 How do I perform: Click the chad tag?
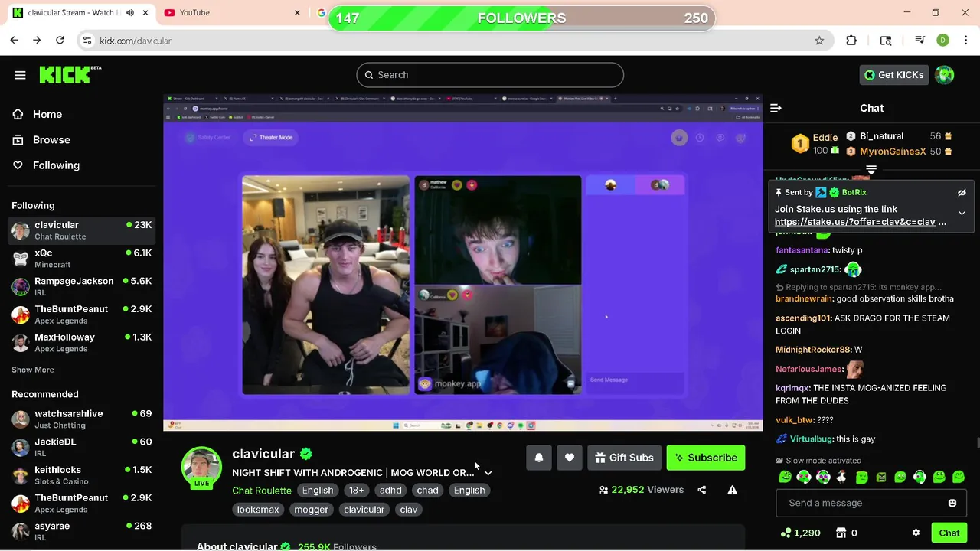point(427,491)
